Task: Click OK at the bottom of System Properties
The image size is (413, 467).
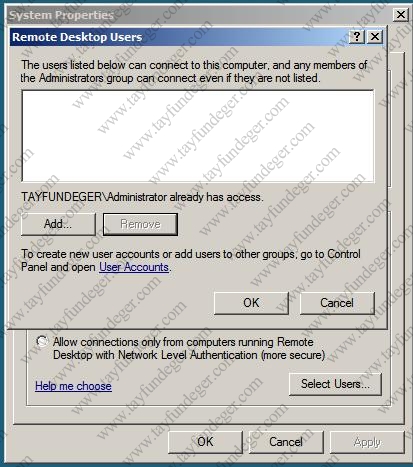Action: pyautogui.click(x=205, y=442)
